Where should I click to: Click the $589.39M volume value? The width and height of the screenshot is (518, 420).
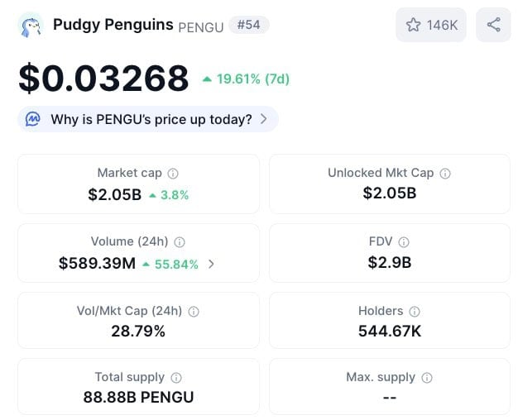pos(97,264)
